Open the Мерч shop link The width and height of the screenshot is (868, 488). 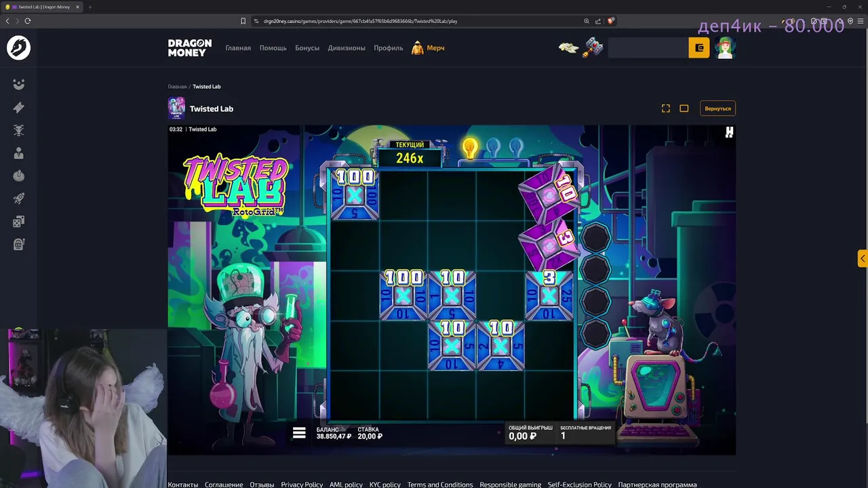coord(428,48)
